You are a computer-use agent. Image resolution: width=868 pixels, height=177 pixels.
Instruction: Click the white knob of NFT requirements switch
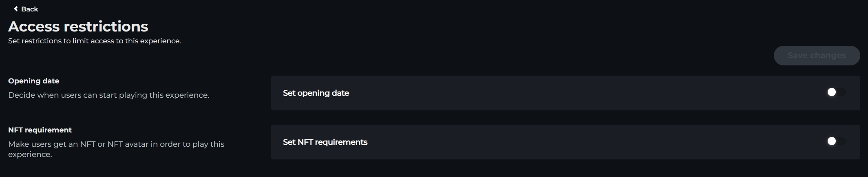(x=831, y=141)
